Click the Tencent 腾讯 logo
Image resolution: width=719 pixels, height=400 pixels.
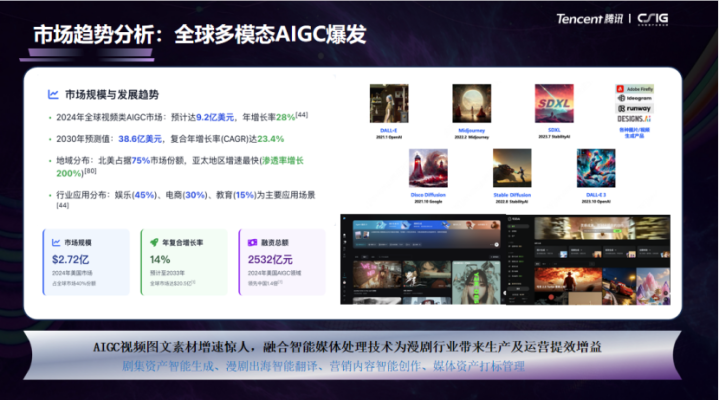click(589, 18)
